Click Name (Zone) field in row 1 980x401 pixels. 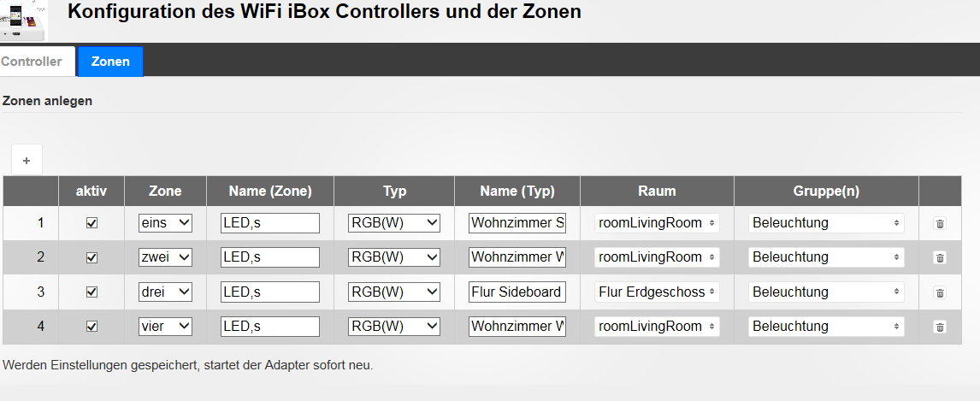(269, 223)
